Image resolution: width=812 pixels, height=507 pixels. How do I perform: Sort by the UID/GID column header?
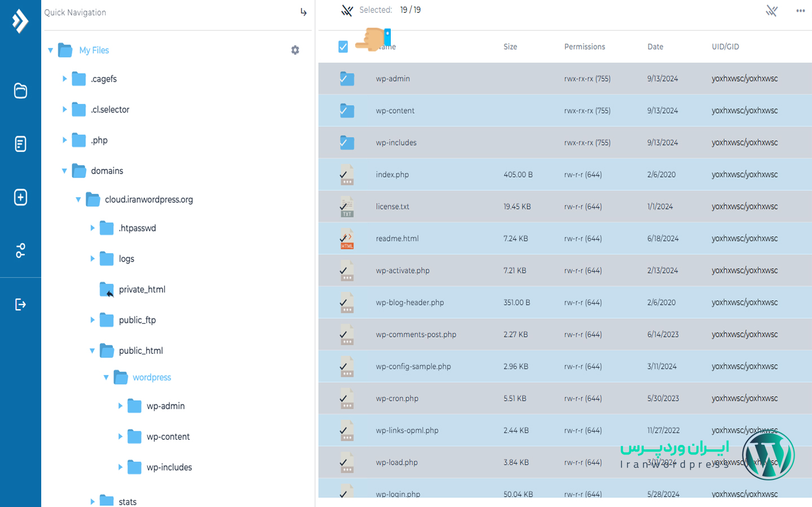(725, 47)
